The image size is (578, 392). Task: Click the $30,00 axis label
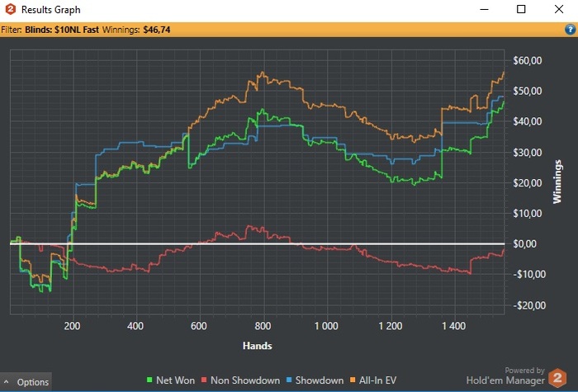click(527, 152)
